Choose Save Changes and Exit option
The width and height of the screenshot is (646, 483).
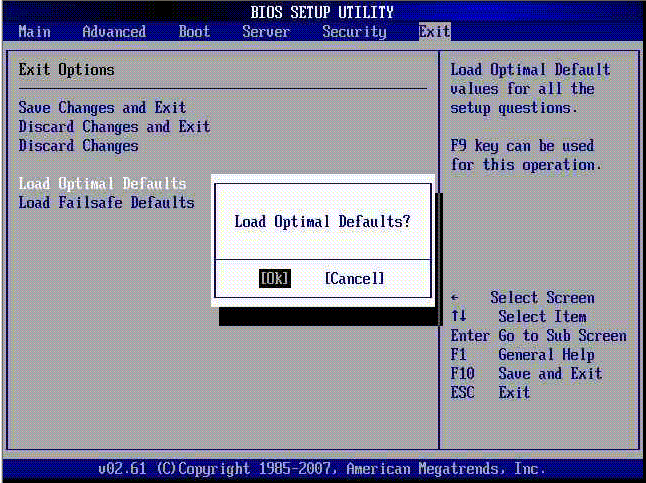click(102, 108)
